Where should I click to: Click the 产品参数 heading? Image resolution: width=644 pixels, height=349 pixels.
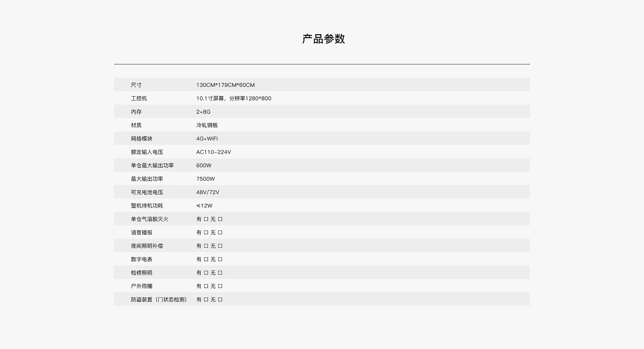point(323,39)
